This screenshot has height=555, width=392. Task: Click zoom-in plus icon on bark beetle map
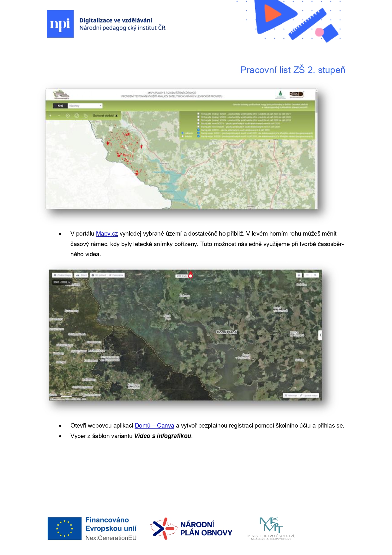coord(50,116)
